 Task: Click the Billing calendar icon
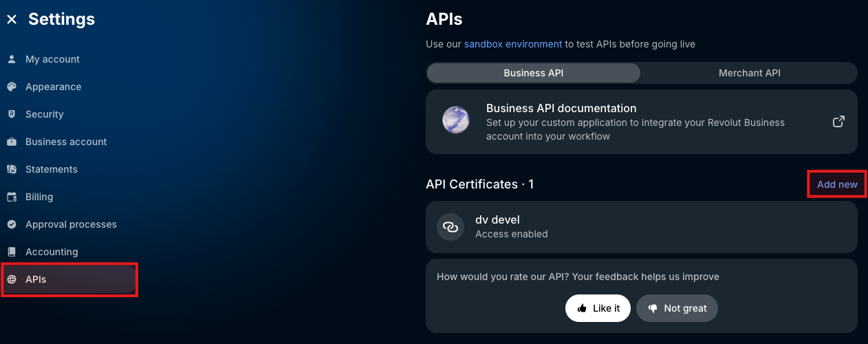click(12, 197)
